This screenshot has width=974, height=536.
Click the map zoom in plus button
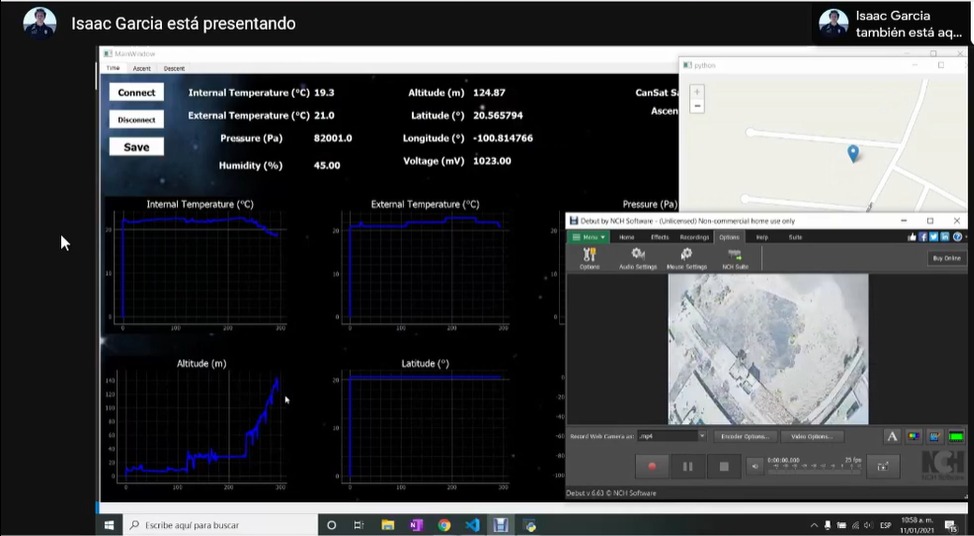tap(697, 91)
